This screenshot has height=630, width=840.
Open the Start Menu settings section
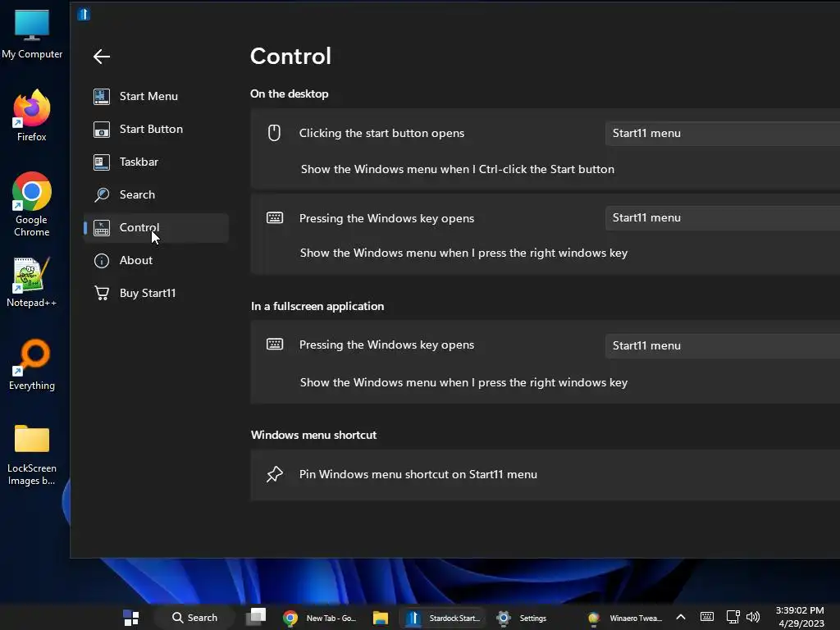coord(156,97)
